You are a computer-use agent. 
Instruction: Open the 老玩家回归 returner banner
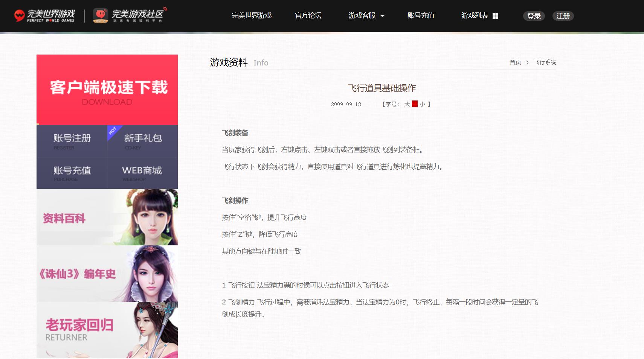107,330
